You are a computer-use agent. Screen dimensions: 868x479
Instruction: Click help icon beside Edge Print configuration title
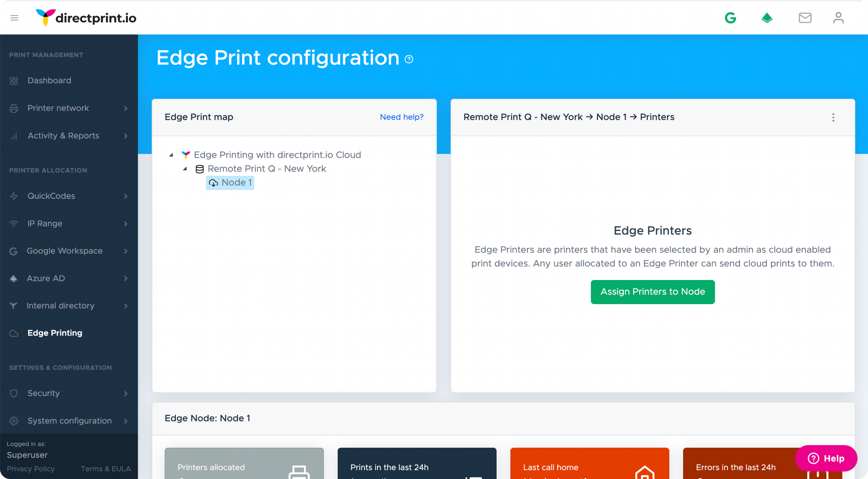[x=409, y=59]
